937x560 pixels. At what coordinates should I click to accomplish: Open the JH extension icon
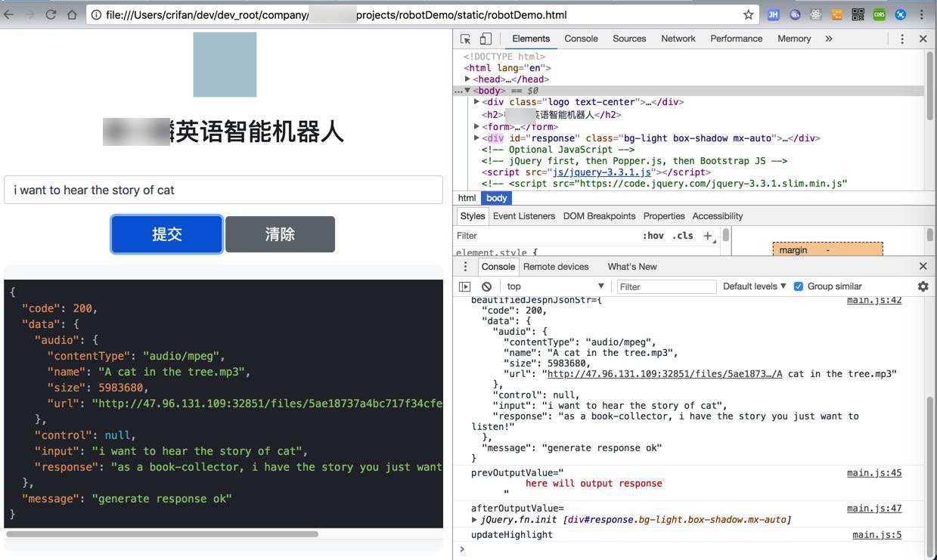point(773,14)
